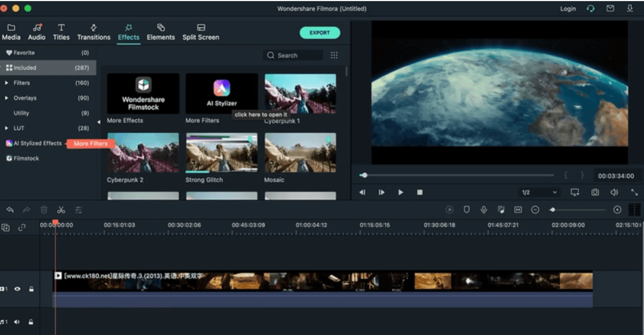Switch to the Transitions tab
Image resolution: width=644 pixels, height=335 pixels.
94,32
